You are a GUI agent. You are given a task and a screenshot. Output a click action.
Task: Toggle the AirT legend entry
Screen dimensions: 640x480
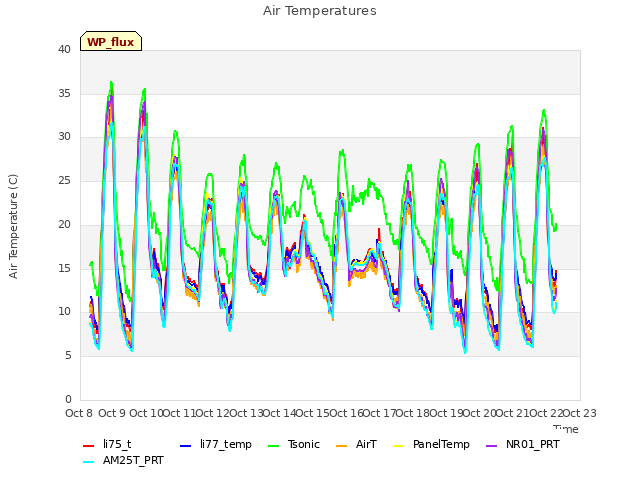pyautogui.click(x=356, y=444)
